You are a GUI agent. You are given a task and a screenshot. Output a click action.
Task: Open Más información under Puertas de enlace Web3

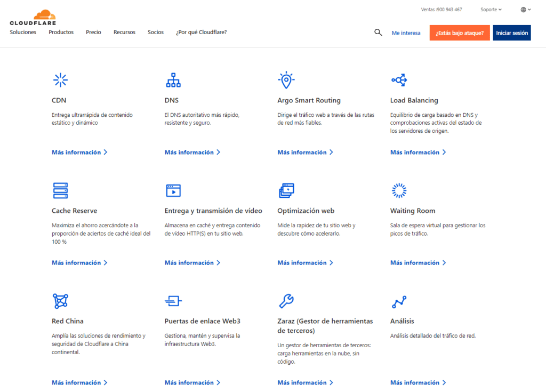192,382
